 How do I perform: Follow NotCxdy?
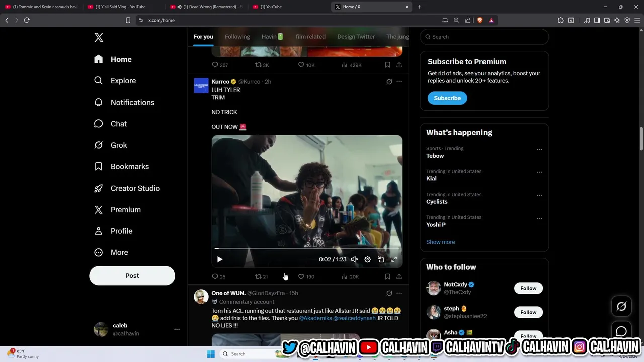point(528,288)
